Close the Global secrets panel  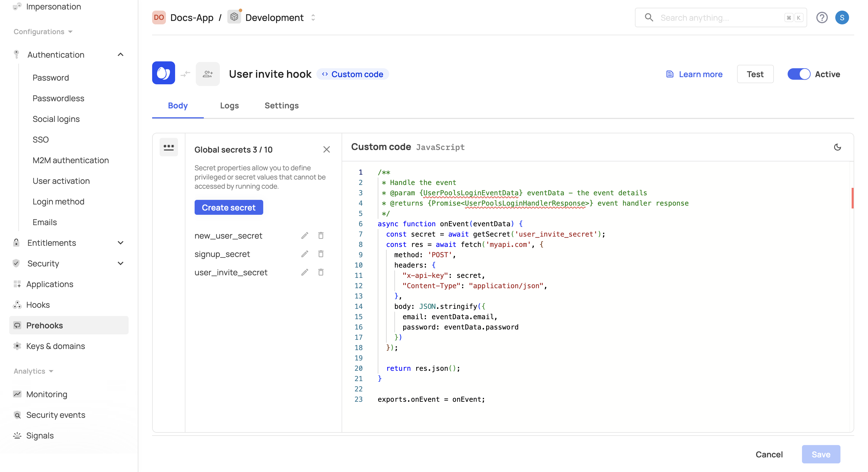(x=326, y=149)
